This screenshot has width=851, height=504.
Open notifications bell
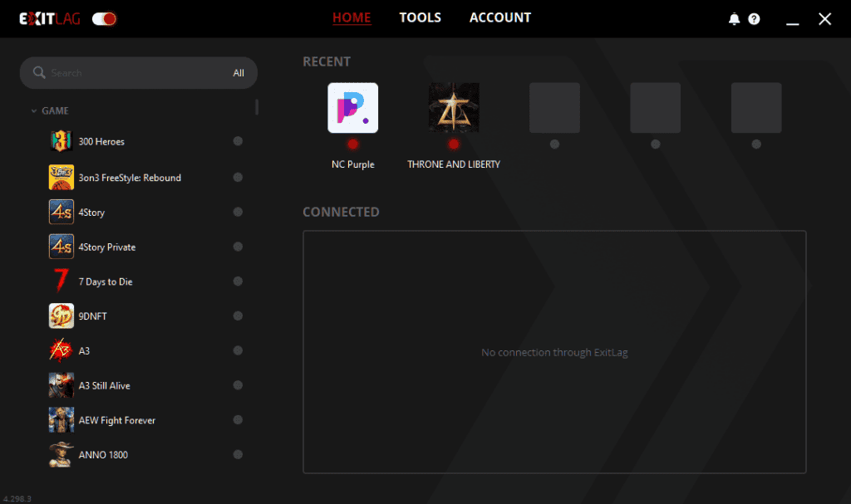[734, 19]
